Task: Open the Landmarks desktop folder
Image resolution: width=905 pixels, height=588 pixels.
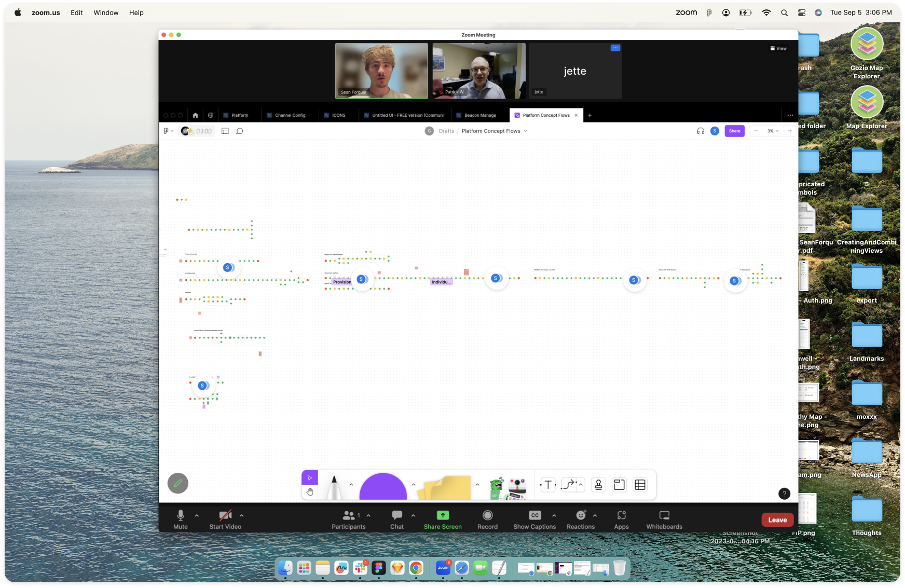Action: tap(867, 340)
